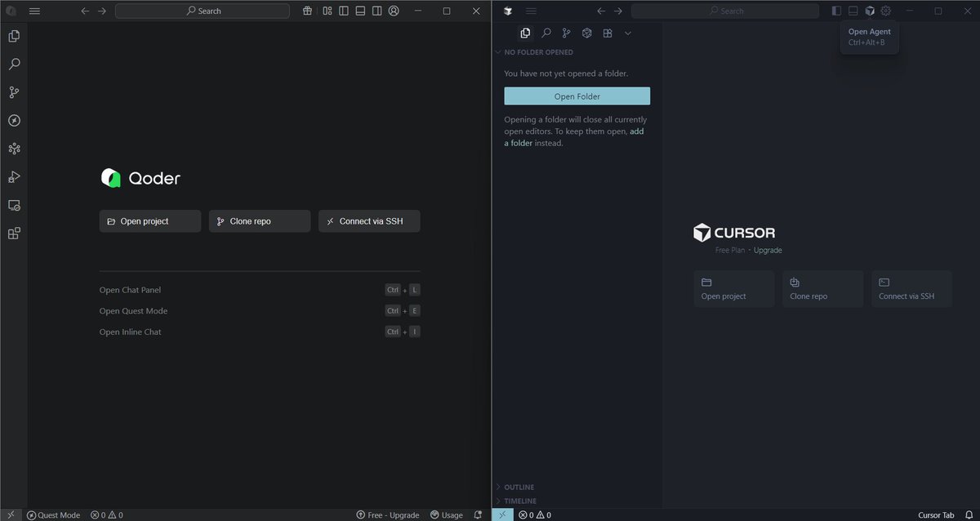This screenshot has width=980, height=521.
Task: Click Open project button in Qoder
Action: pos(150,221)
